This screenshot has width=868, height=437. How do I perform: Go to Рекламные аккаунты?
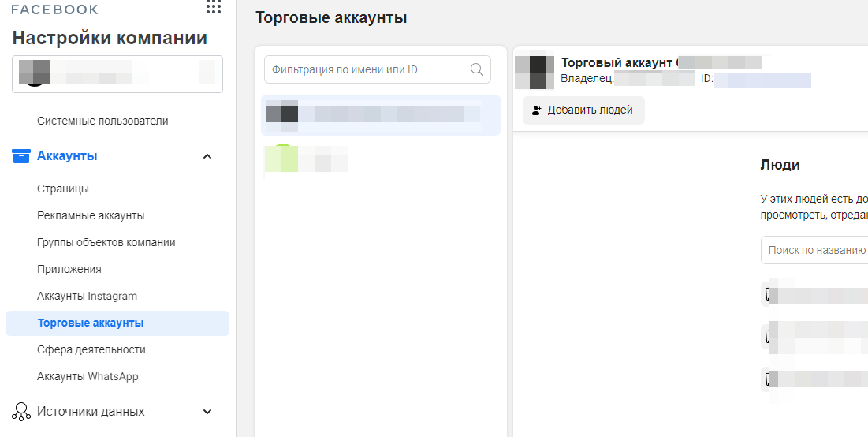(91, 215)
